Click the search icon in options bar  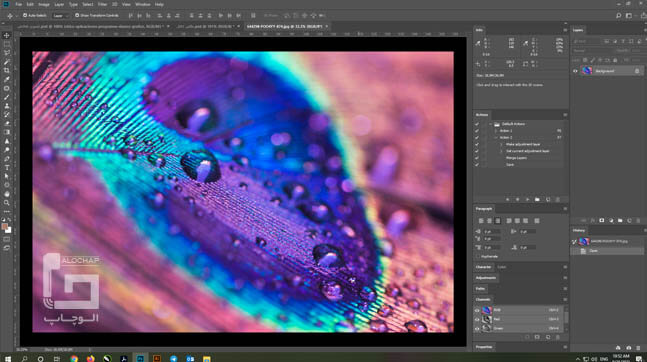619,16
